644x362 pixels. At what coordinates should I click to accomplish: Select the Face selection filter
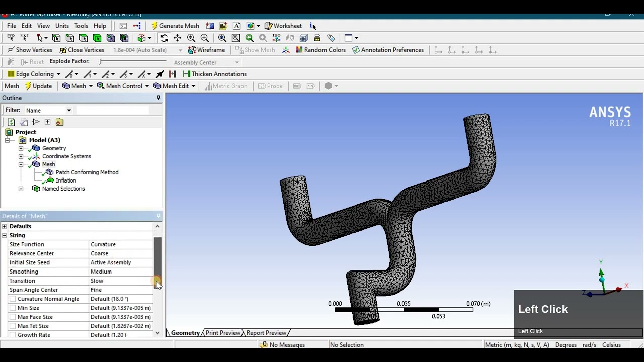84,38
